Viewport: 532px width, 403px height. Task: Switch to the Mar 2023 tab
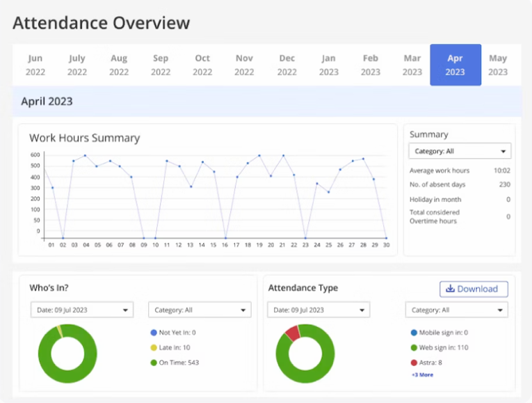(x=412, y=65)
